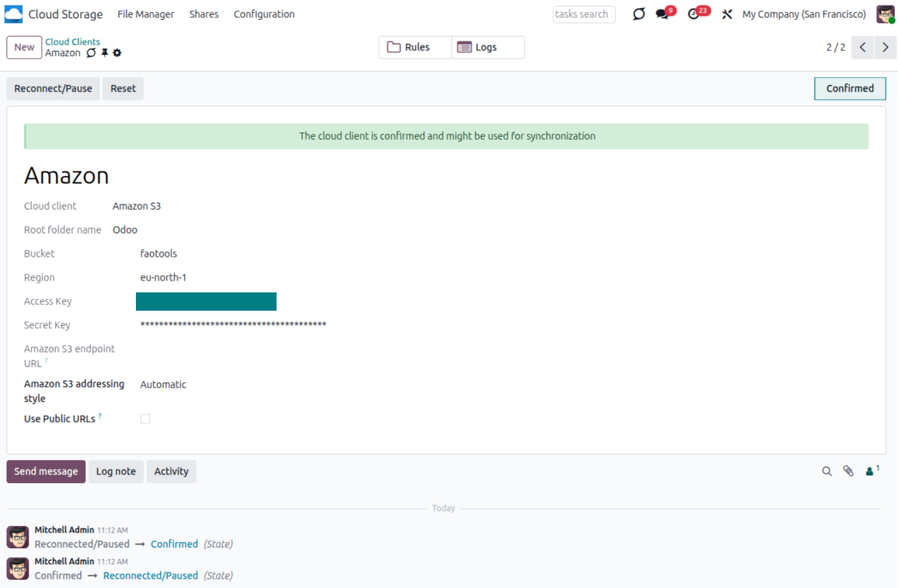The height and width of the screenshot is (588, 898).
Task: Open the debug tools wrench icon
Action: pos(727,14)
